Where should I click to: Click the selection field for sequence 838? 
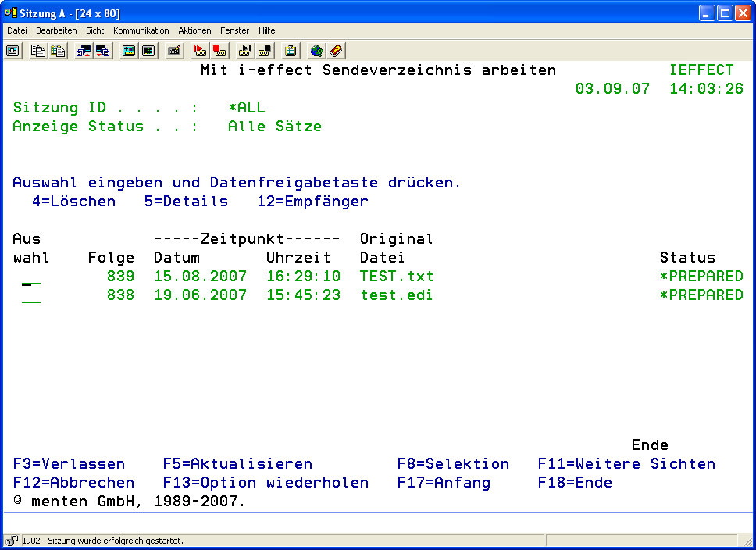31,296
